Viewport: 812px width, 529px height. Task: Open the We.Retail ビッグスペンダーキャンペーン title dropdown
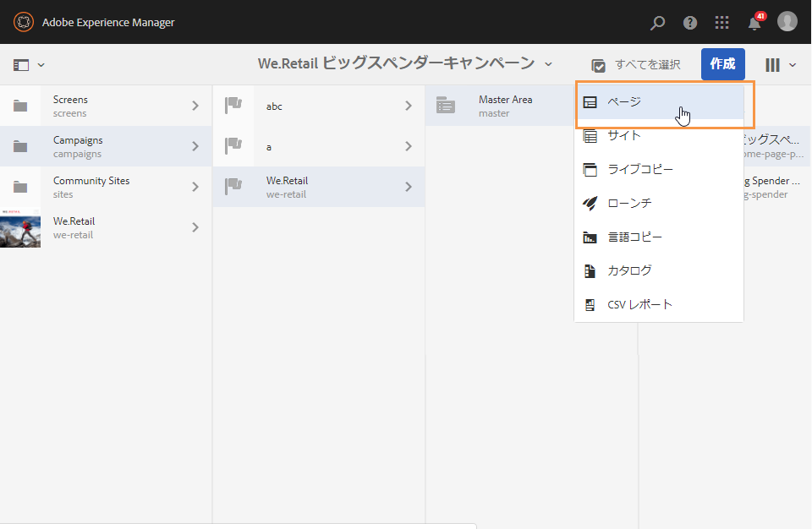548,64
